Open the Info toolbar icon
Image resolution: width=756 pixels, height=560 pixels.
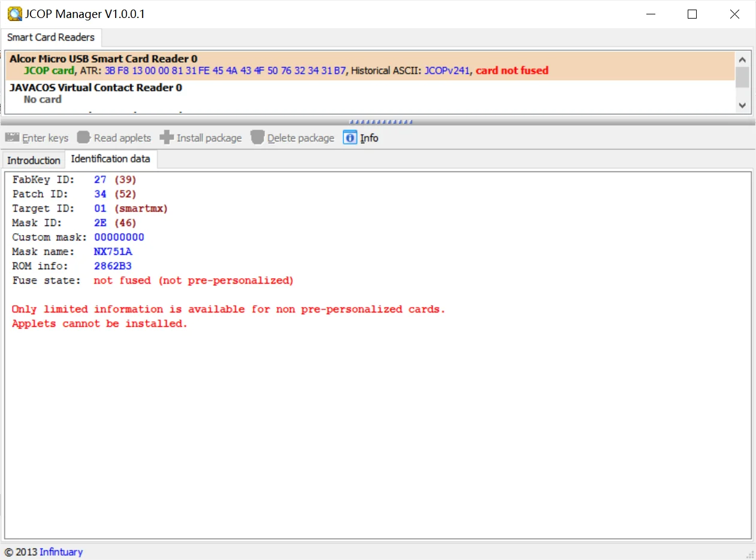pyautogui.click(x=350, y=138)
